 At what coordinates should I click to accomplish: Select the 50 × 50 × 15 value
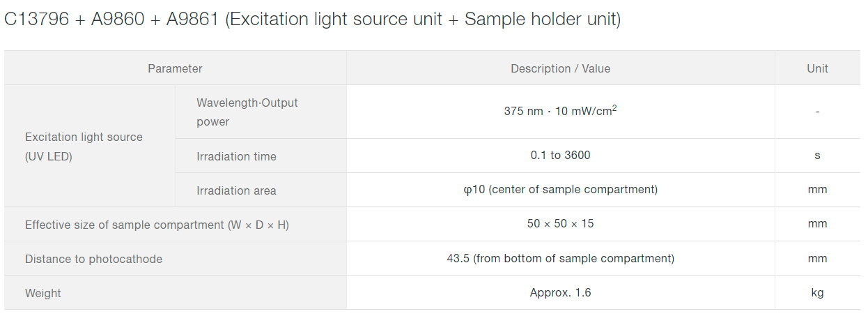click(560, 224)
